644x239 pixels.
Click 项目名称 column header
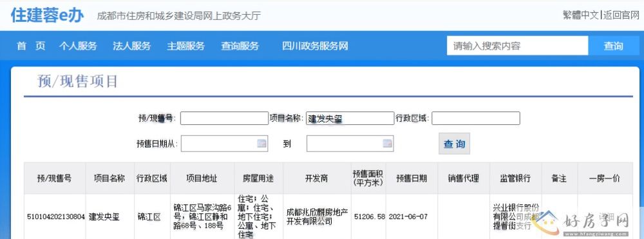109,178
